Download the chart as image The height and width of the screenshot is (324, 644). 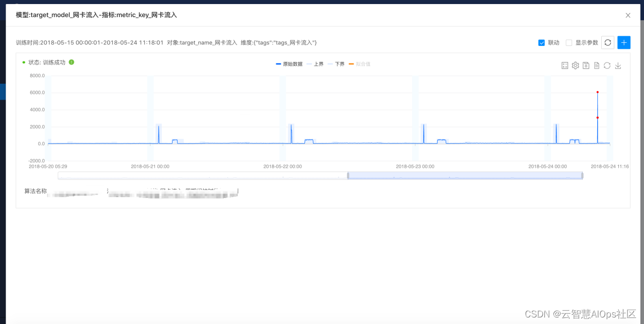(x=618, y=66)
